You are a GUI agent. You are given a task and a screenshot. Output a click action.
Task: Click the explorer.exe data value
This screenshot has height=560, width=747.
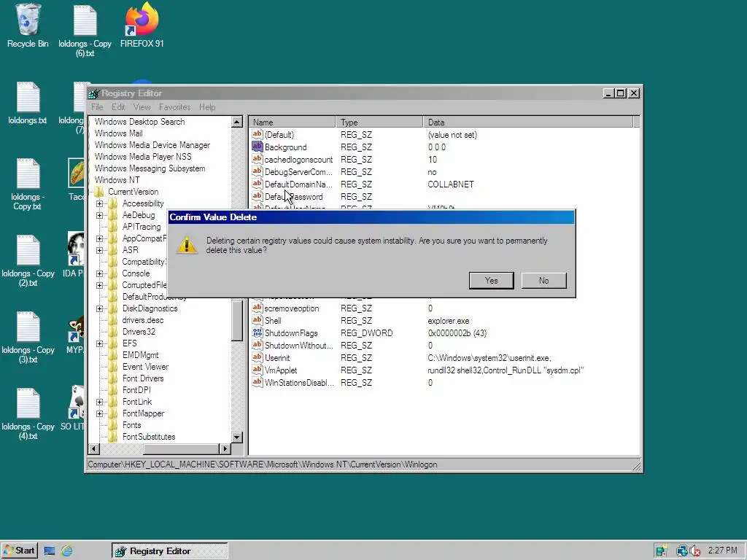pos(449,321)
